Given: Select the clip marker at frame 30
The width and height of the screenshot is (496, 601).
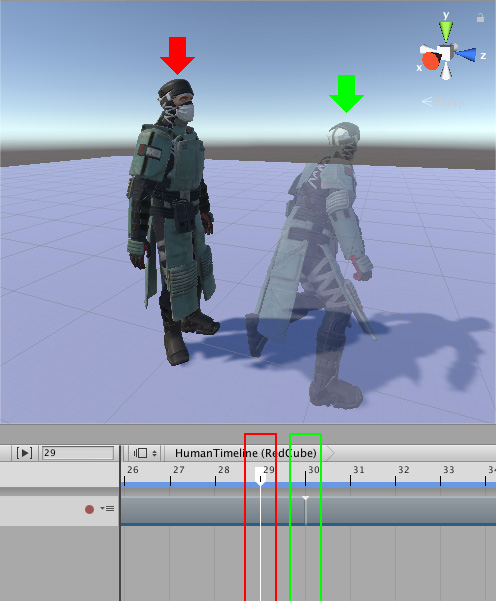Looking at the screenshot, I should click(305, 498).
